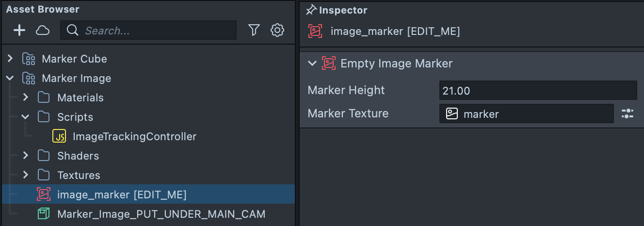Expand the Materials folder
The height and width of the screenshot is (226, 644).
[26, 97]
